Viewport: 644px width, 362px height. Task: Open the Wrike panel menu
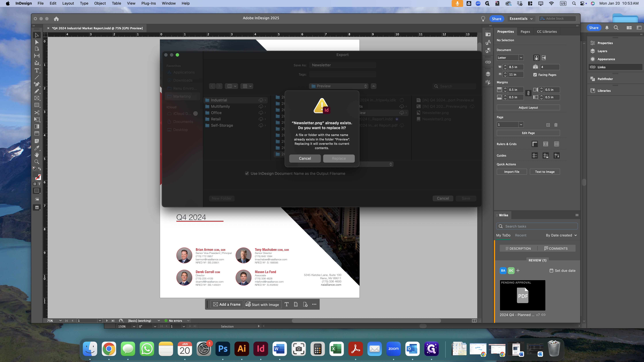pyautogui.click(x=577, y=215)
